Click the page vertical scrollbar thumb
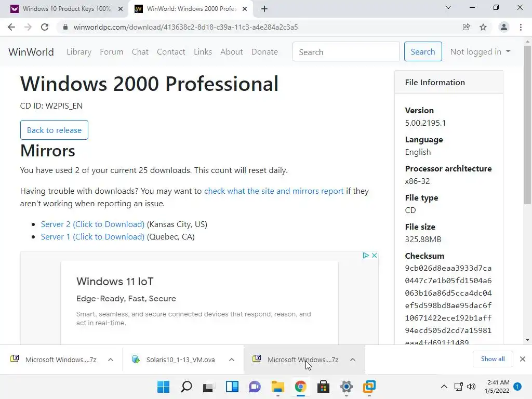Image resolution: width=532 pixels, height=399 pixels. point(527,125)
